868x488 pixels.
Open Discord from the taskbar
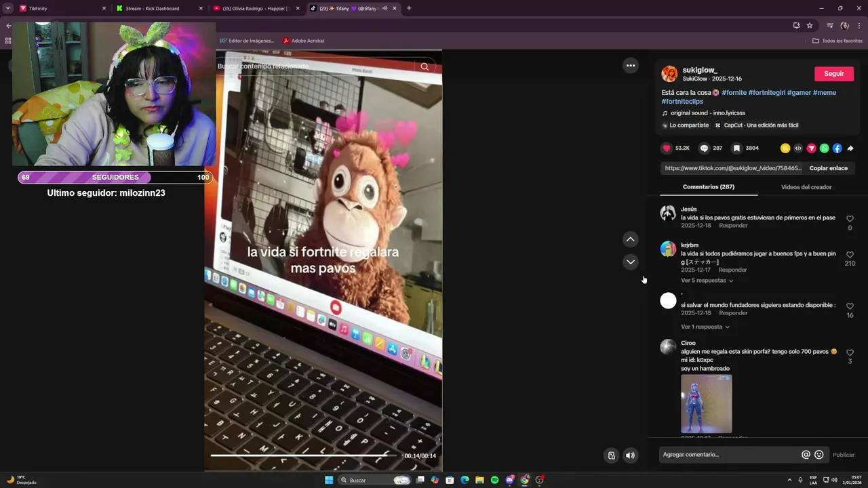click(x=509, y=480)
